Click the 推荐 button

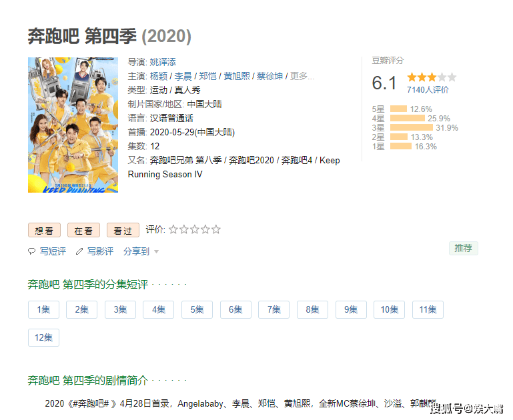[x=463, y=249]
